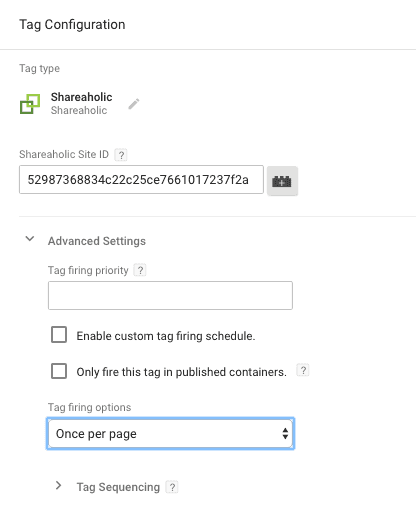Click the Tag firing options label
Image resolution: width=416 pixels, height=514 pixels.
coord(89,407)
